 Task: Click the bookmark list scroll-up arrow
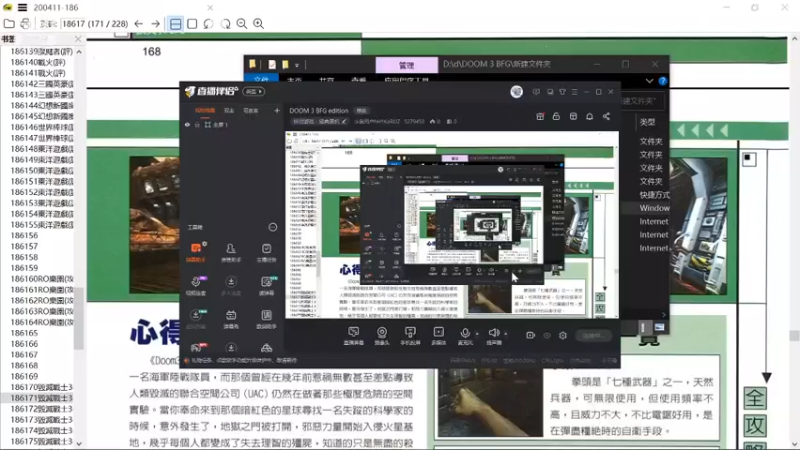(79, 52)
